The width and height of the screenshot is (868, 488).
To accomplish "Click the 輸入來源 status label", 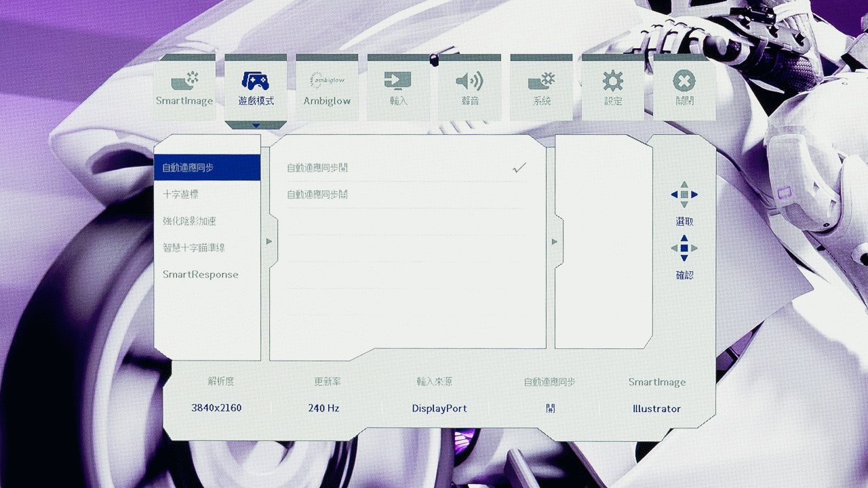I will [x=435, y=382].
